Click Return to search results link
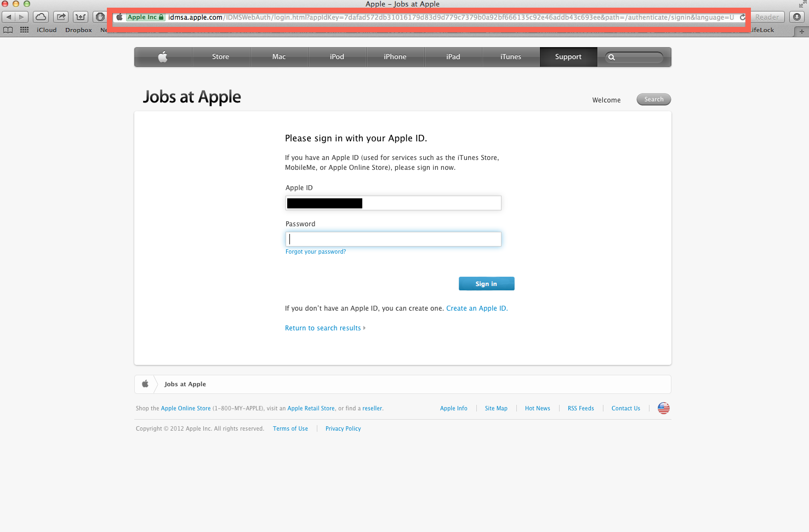Image resolution: width=809 pixels, height=532 pixels. point(325,328)
